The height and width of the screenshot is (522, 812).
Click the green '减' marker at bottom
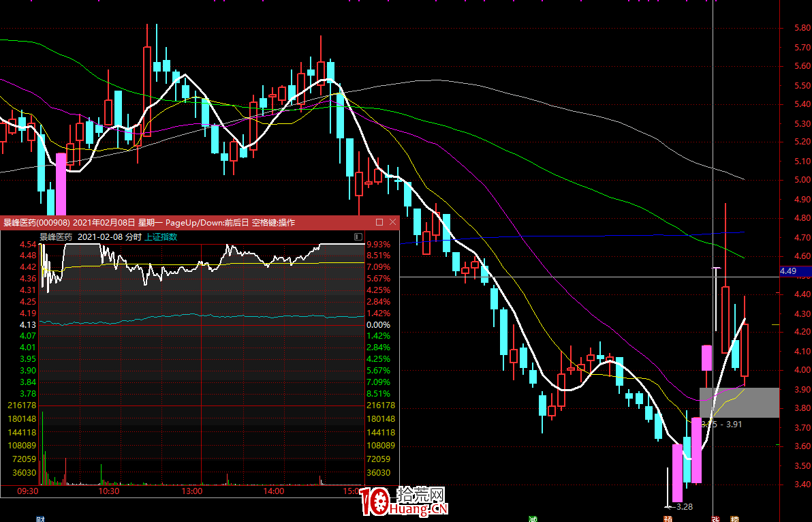tap(533, 519)
